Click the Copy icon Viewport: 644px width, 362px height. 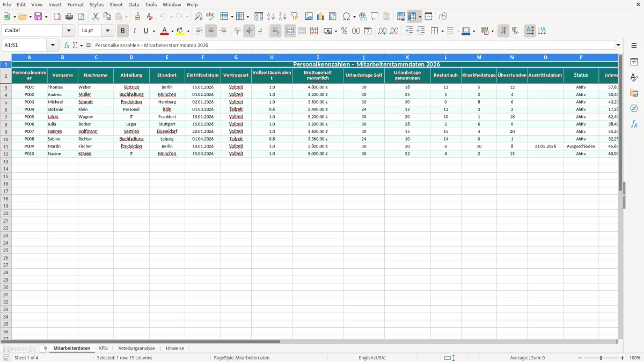pyautogui.click(x=107, y=17)
